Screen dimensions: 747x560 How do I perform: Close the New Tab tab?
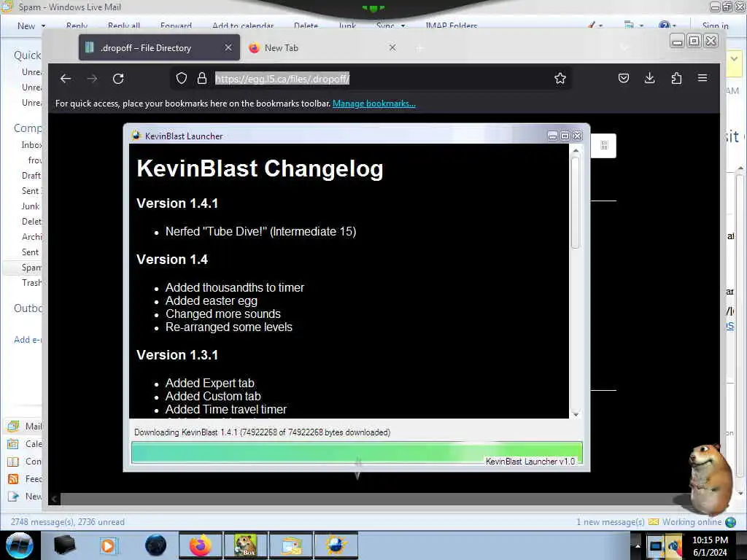pyautogui.click(x=392, y=47)
